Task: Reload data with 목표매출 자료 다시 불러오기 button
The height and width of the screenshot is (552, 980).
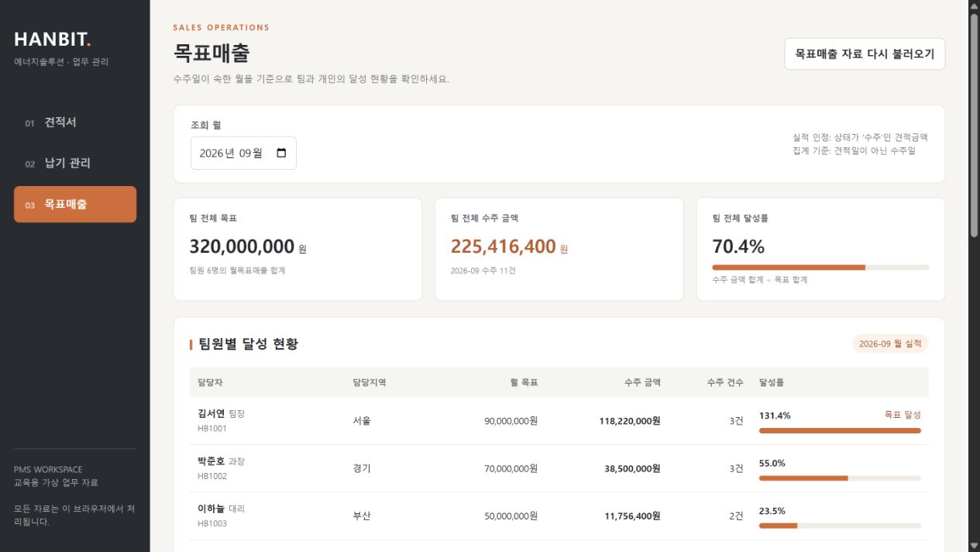Action: click(x=865, y=54)
